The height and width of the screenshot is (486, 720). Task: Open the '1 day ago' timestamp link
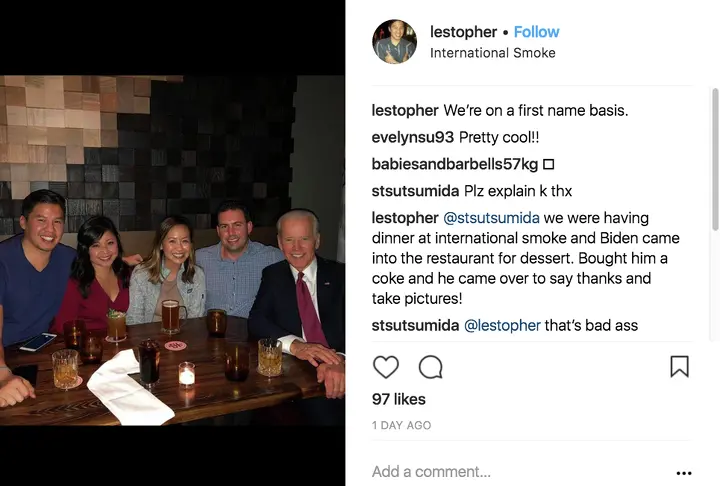point(401,425)
